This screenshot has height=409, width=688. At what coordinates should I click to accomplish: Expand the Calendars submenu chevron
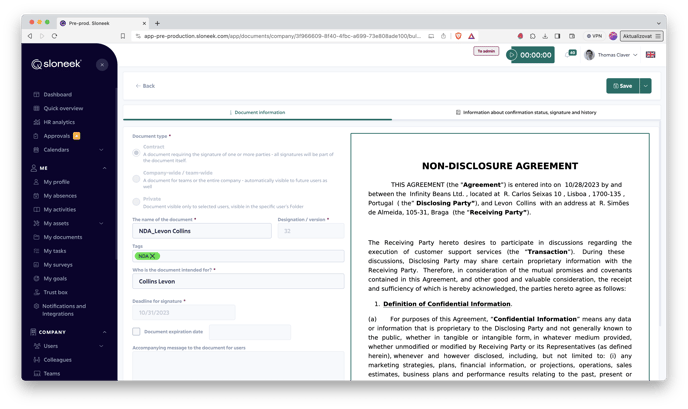[101, 150]
